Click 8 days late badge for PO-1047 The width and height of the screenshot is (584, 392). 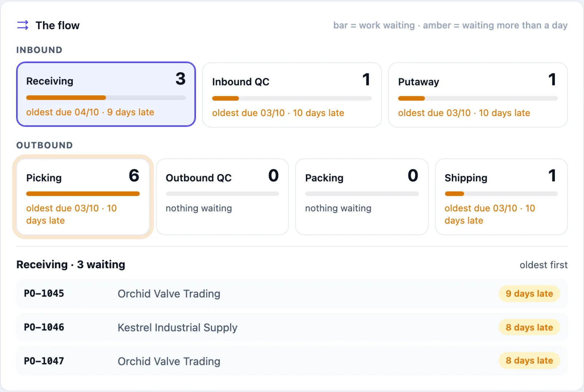pyautogui.click(x=529, y=361)
